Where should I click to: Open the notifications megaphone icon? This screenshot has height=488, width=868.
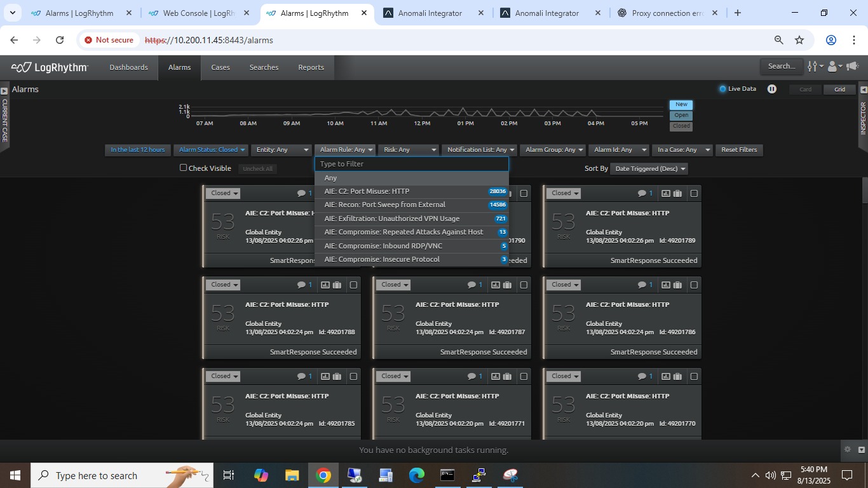(x=853, y=66)
